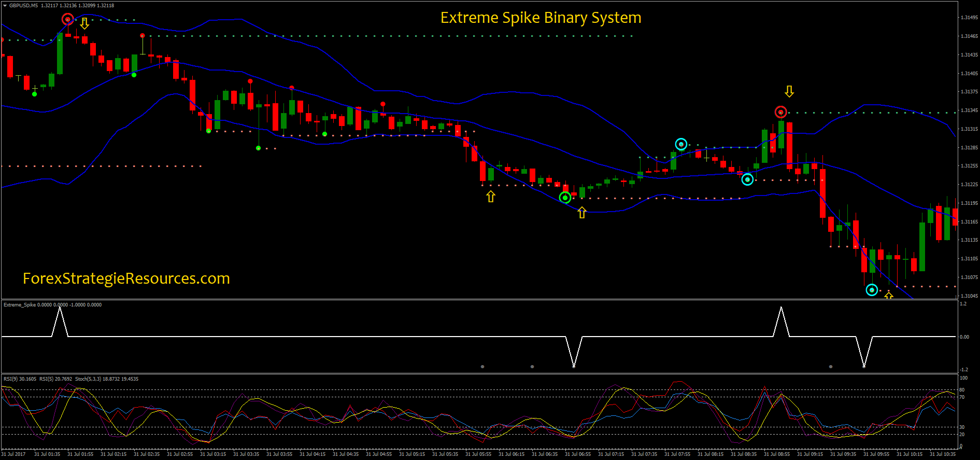Screen dimensions: 980x460
Task: Click the 31 Jul 10:35 time label
Action: (943, 454)
